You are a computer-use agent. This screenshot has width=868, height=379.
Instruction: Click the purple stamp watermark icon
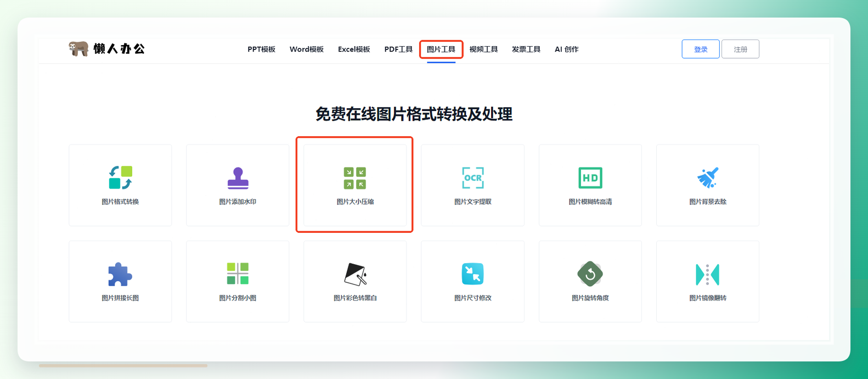pyautogui.click(x=238, y=178)
